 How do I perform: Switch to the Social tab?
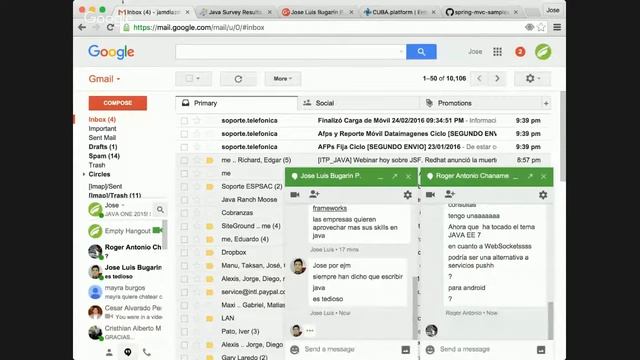click(358, 103)
